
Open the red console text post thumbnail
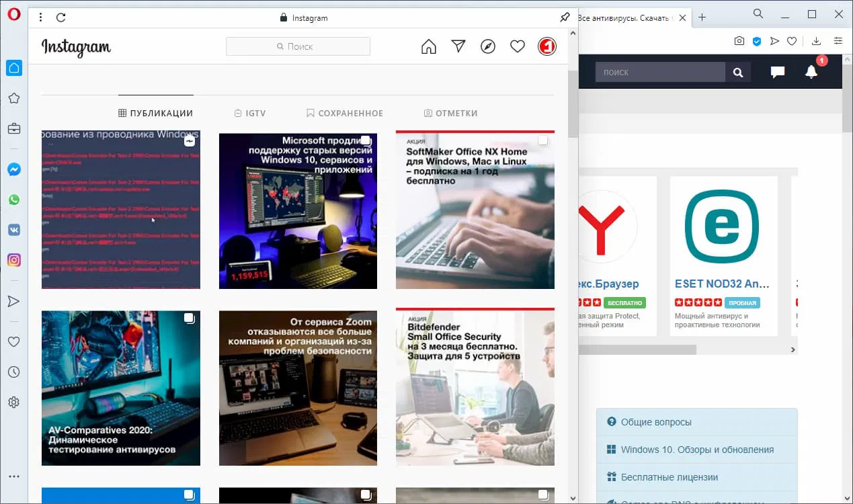121,210
